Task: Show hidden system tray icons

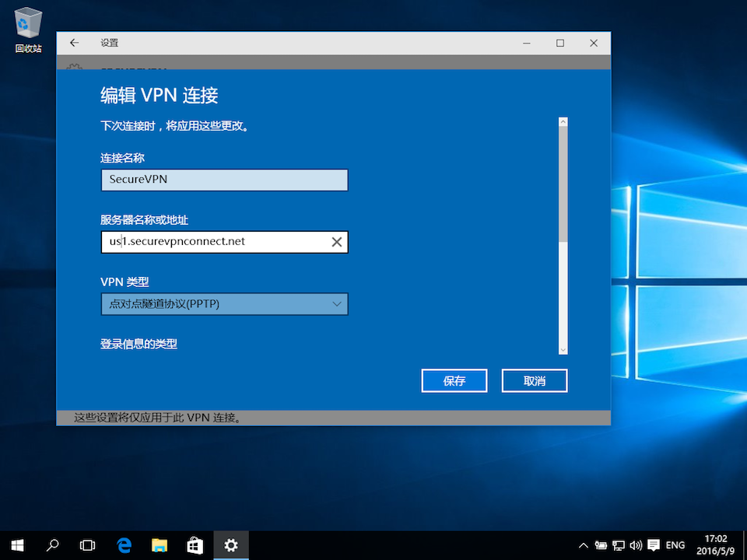Action: coord(583,546)
